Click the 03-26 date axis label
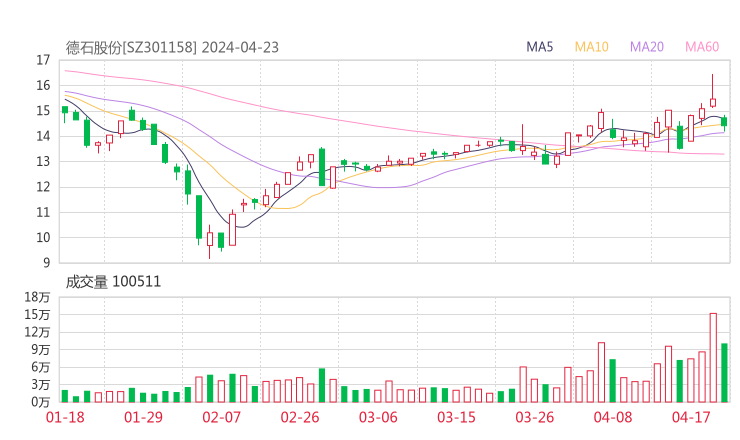 (534, 417)
